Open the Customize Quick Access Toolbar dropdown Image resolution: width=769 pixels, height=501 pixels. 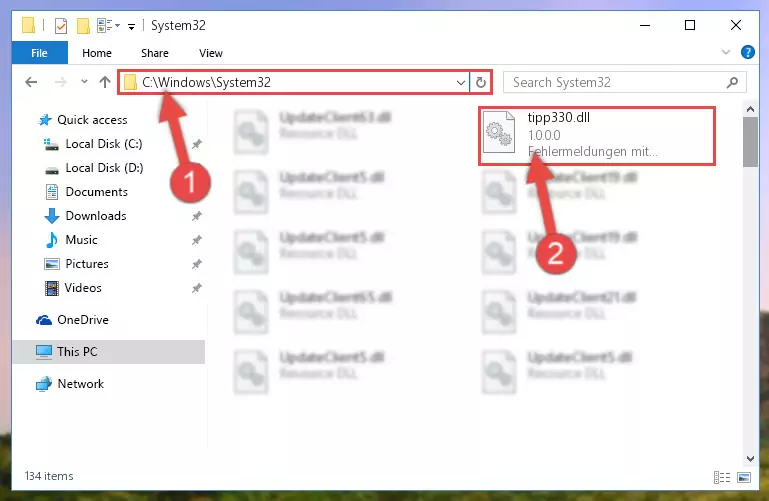point(131,26)
